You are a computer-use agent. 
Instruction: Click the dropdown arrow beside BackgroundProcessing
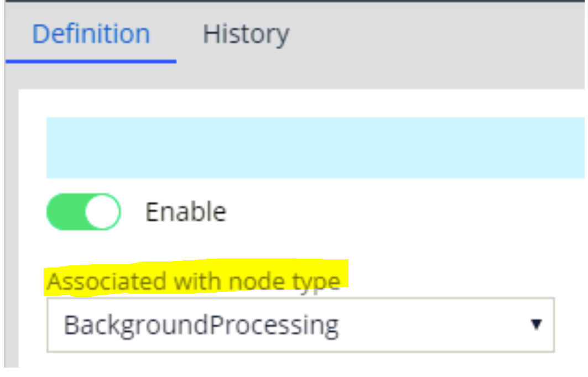535,326
